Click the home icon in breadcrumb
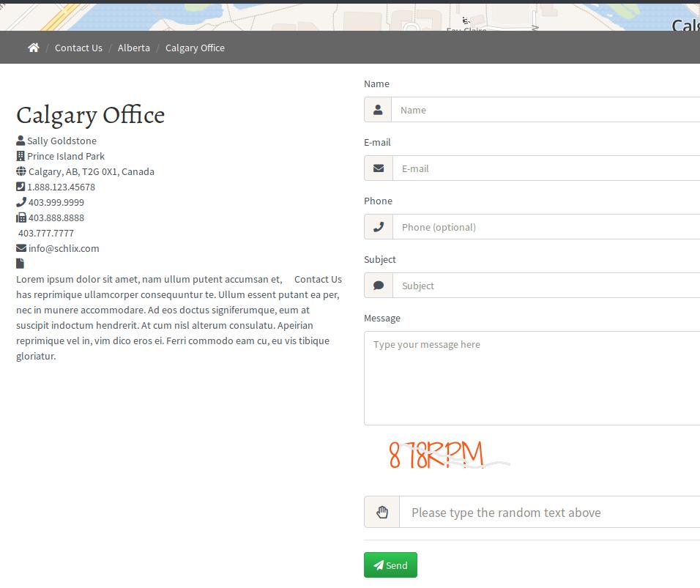The width and height of the screenshot is (700, 588). [33, 48]
